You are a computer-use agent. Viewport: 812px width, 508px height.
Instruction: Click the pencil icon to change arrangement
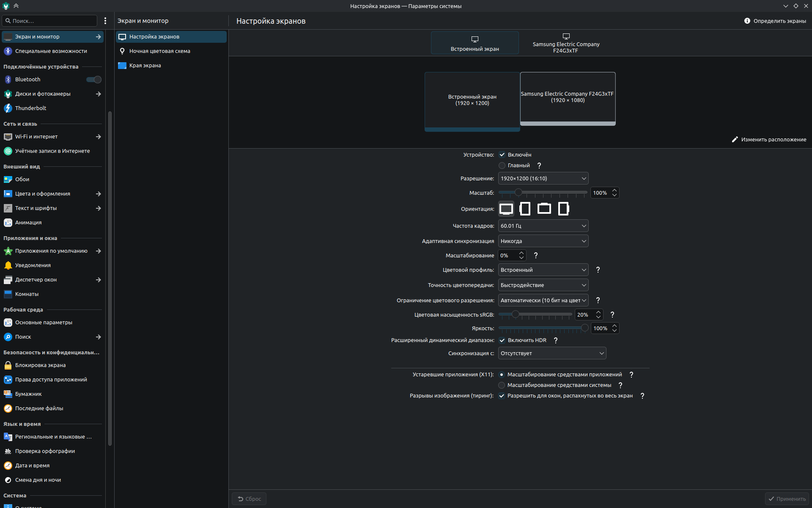pos(735,139)
